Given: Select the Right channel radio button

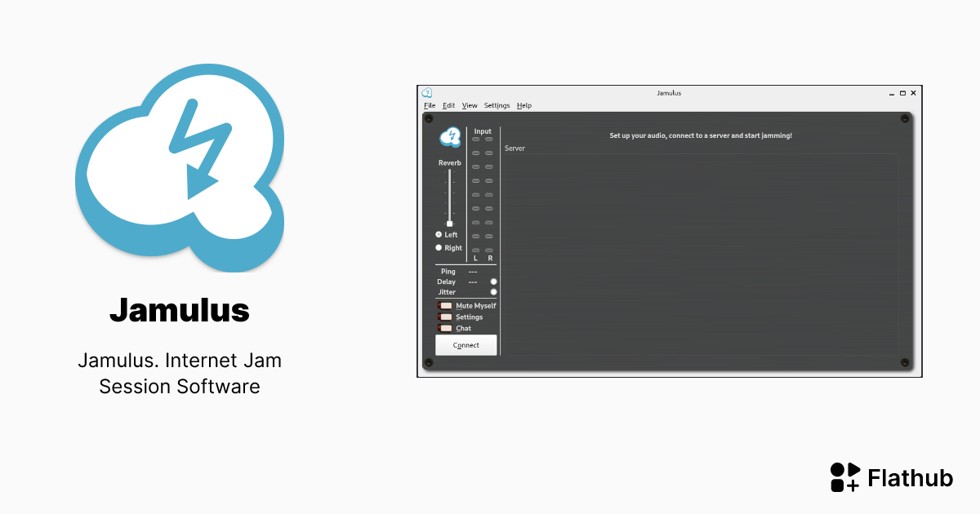Looking at the screenshot, I should click(439, 247).
